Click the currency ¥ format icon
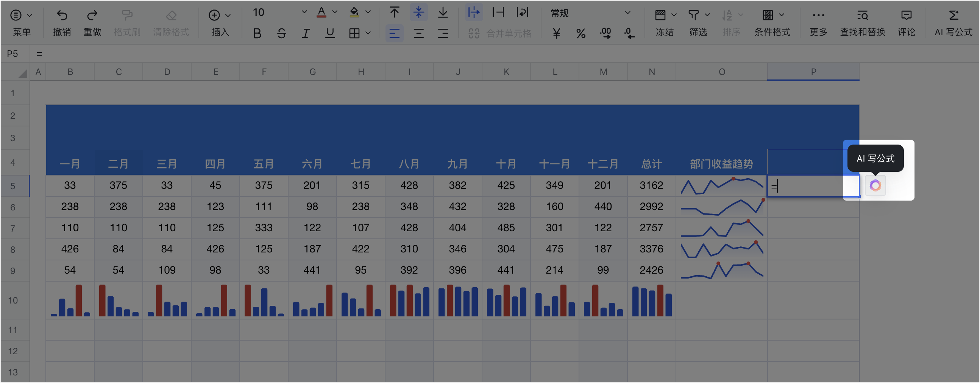980x383 pixels. pos(556,33)
